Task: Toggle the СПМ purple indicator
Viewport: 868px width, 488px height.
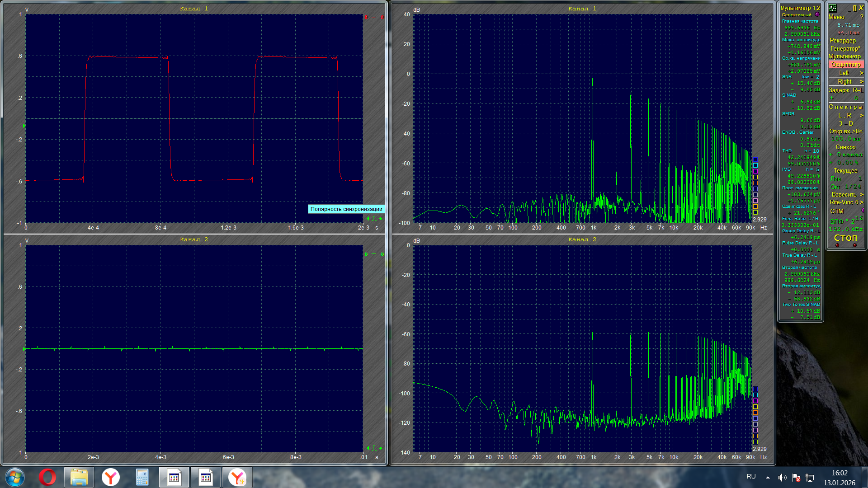Action: point(863,211)
